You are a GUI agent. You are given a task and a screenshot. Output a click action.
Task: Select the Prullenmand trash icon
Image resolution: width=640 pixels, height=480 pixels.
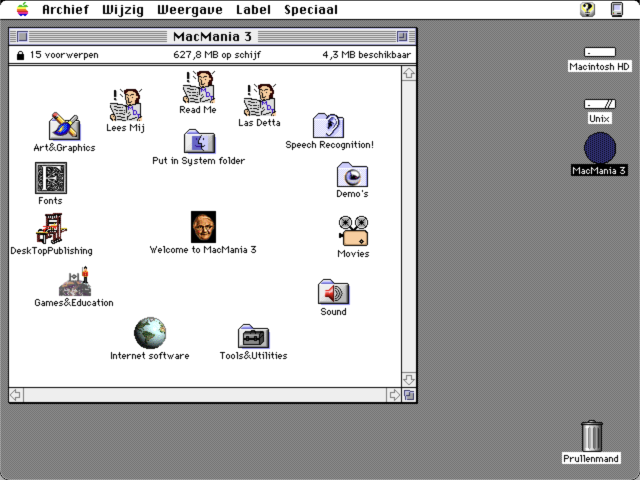click(591, 436)
